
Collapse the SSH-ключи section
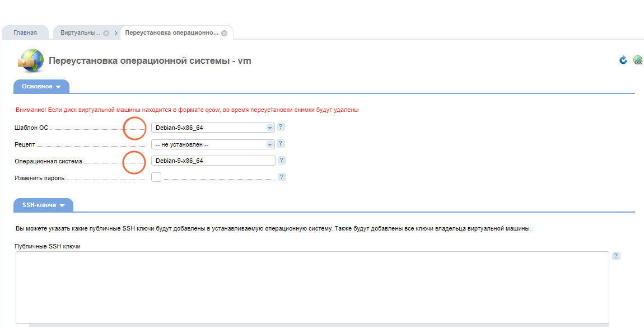click(43, 205)
